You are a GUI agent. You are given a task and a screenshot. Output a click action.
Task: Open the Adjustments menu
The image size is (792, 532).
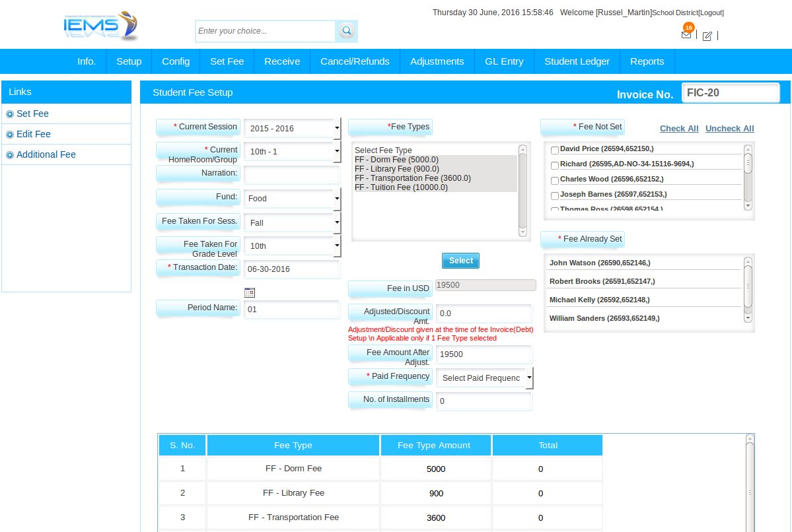(x=437, y=61)
